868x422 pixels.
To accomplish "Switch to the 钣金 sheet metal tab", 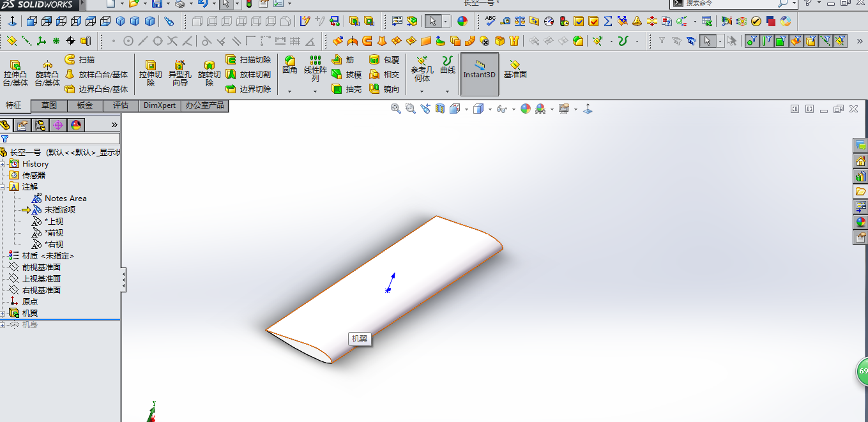I will (85, 105).
